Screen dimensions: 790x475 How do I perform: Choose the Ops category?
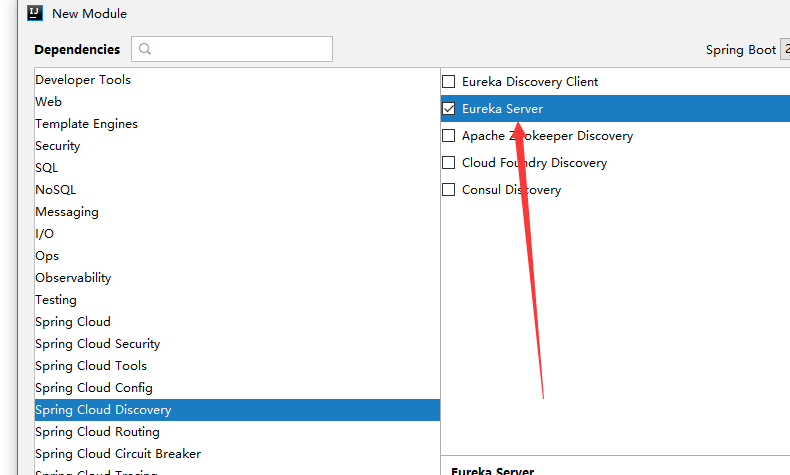pyautogui.click(x=237, y=256)
